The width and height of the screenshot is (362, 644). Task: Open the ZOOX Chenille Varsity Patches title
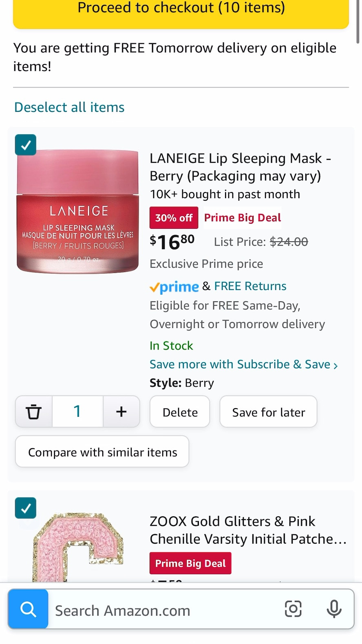point(248,530)
